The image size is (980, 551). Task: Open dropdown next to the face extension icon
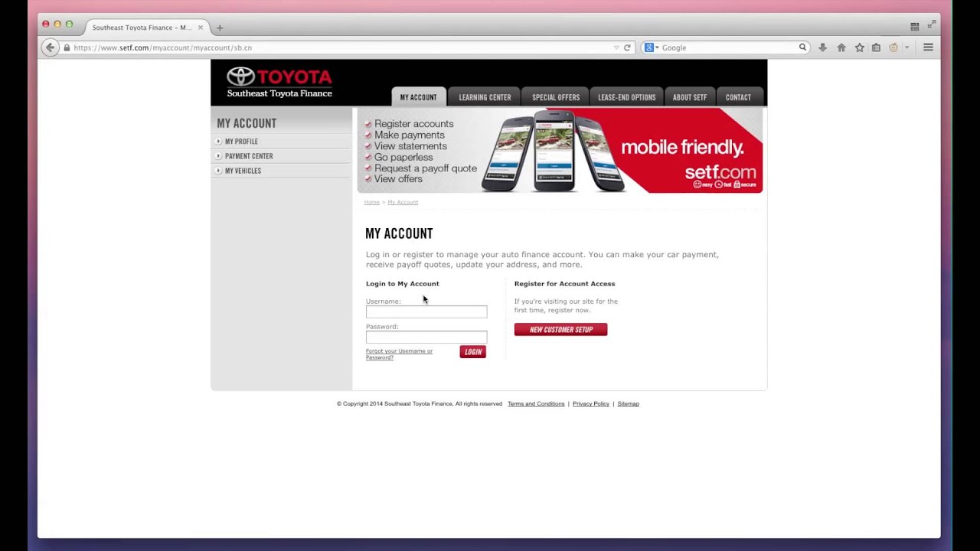click(x=906, y=47)
